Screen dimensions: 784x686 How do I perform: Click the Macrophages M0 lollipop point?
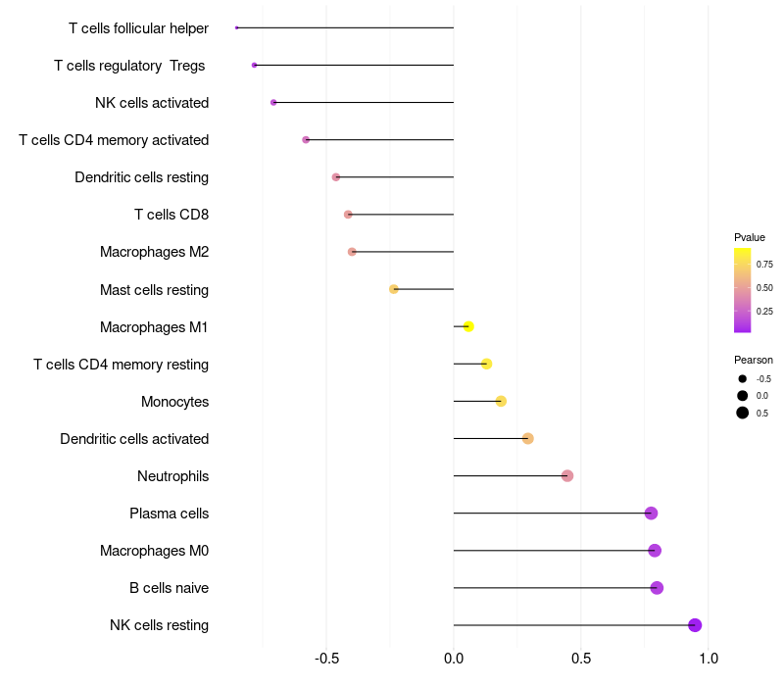(x=655, y=551)
